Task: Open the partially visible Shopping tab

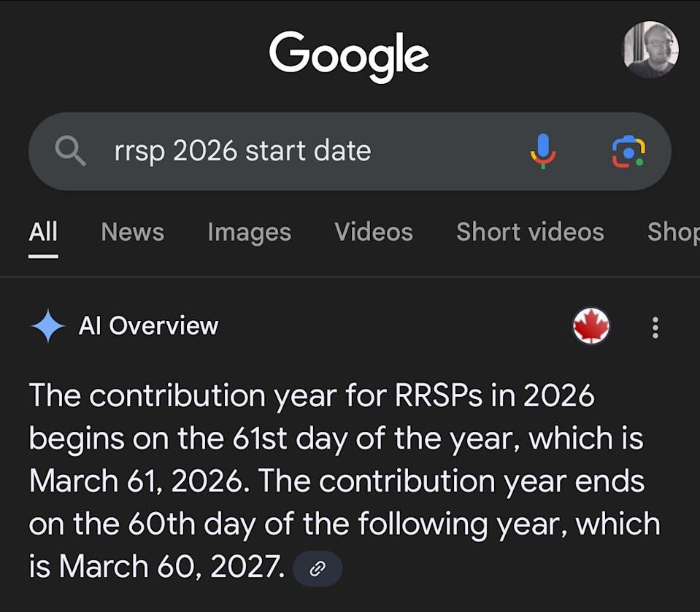Action: tap(673, 232)
